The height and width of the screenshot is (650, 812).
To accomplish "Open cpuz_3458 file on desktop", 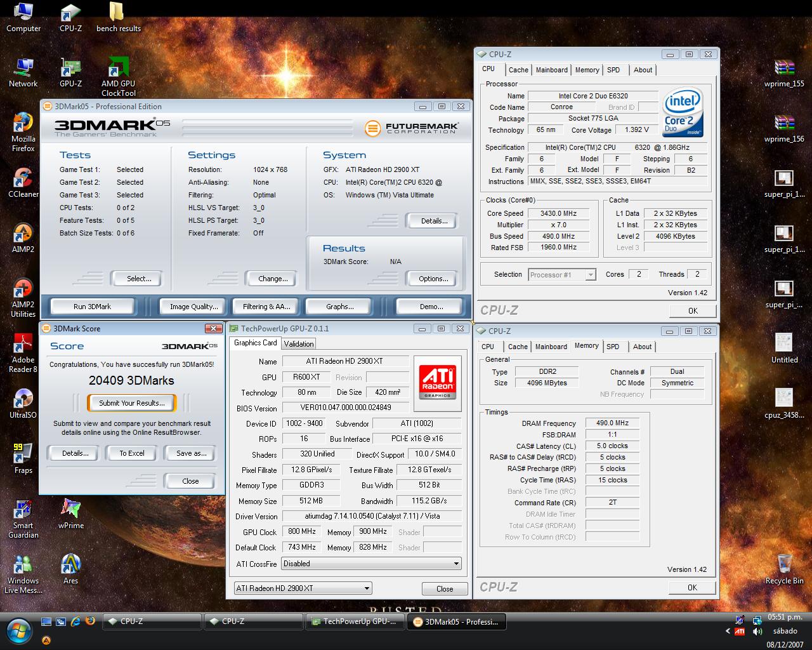I will point(784,404).
